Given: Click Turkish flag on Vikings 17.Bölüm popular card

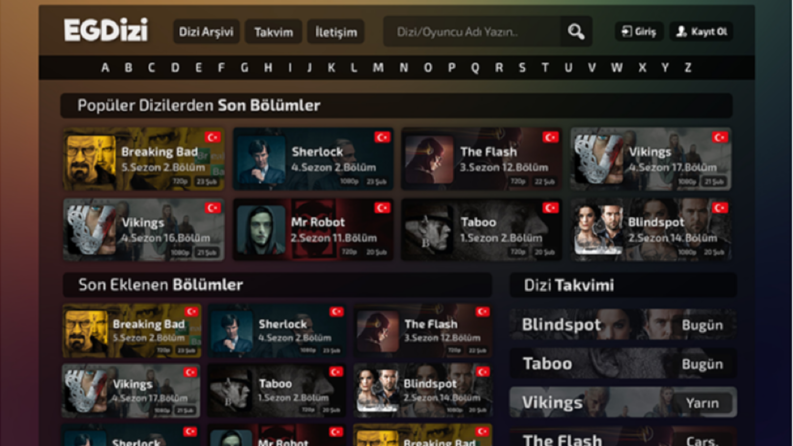Looking at the screenshot, I should 720,137.
